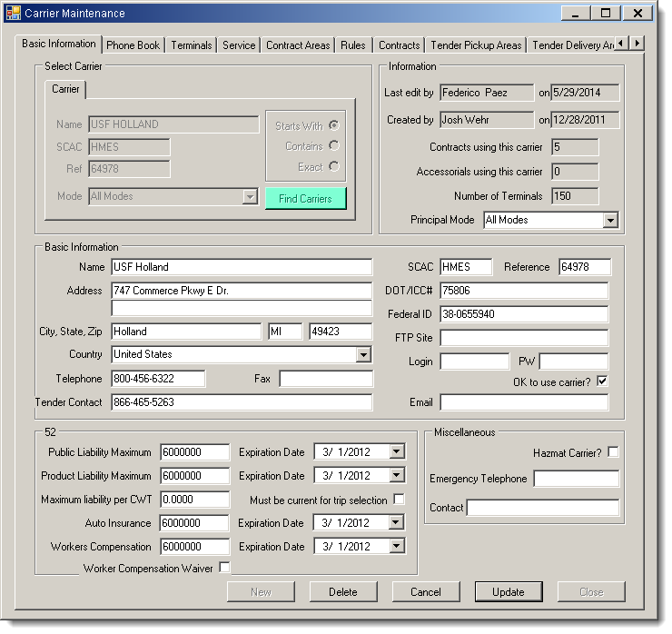The image size is (672, 634).
Task: Click the Delete button
Action: [x=343, y=592]
